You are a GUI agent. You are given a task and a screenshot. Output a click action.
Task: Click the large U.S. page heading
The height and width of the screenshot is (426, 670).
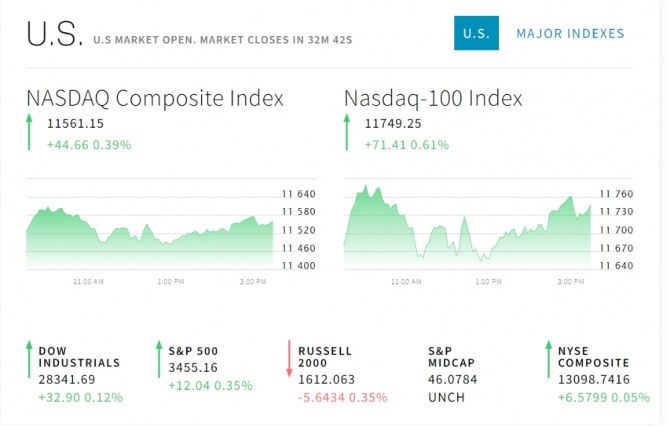click(54, 35)
